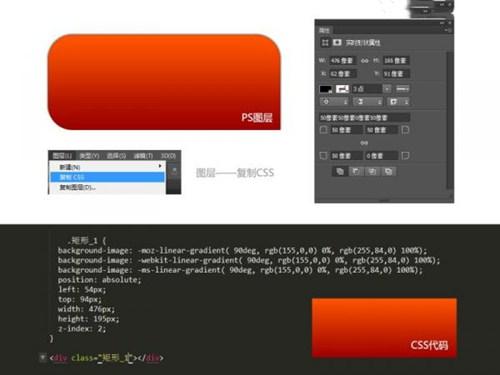Open the properties panel flyout menu icon
This screenshot has width=500, height=375.
(x=449, y=30)
